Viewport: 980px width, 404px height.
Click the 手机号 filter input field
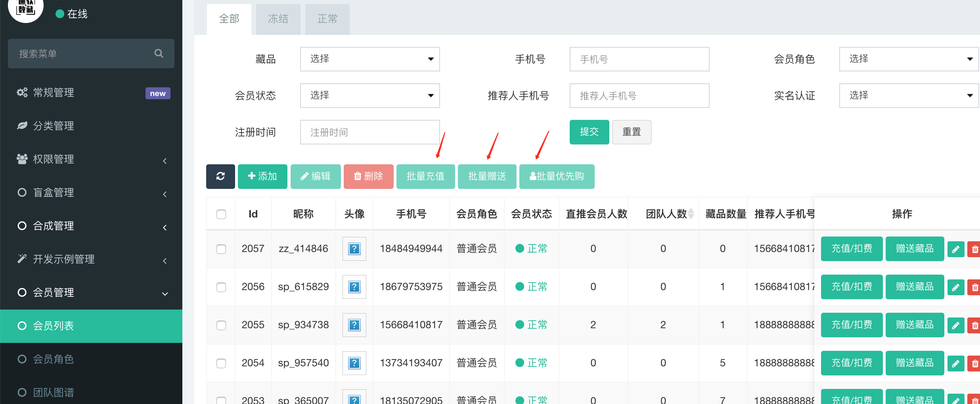point(639,59)
